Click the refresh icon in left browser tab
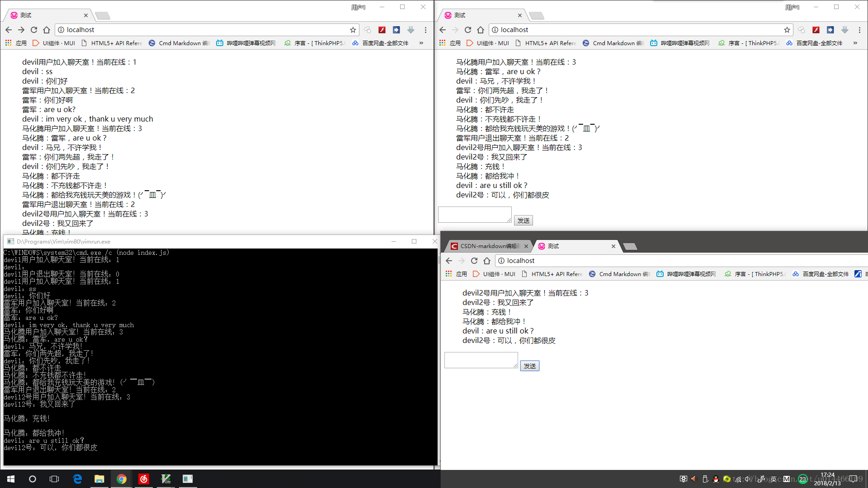868x488 pixels. [34, 30]
